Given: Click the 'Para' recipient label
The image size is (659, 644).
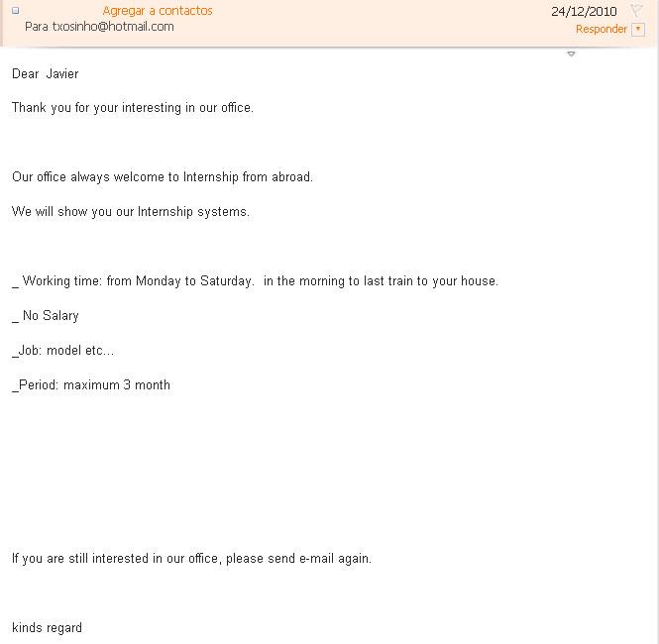Looking at the screenshot, I should click(36, 27).
